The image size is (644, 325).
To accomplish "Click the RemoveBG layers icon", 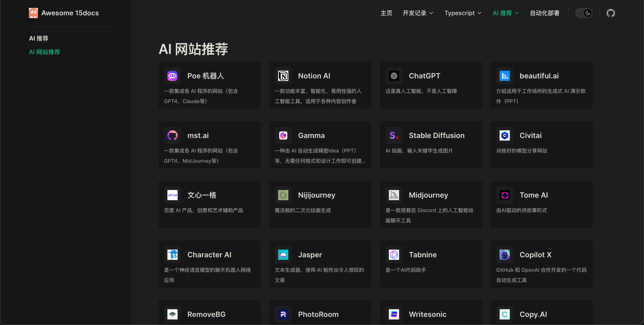I will tap(172, 314).
